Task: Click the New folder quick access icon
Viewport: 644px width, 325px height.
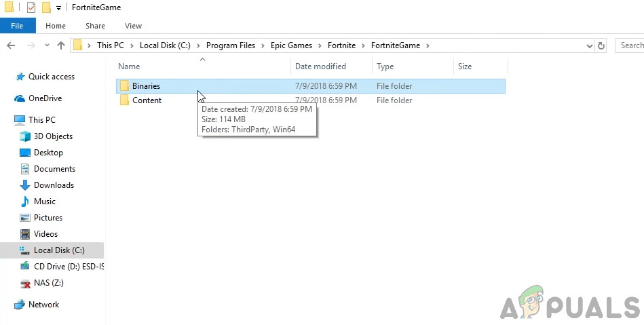Action: [x=46, y=7]
